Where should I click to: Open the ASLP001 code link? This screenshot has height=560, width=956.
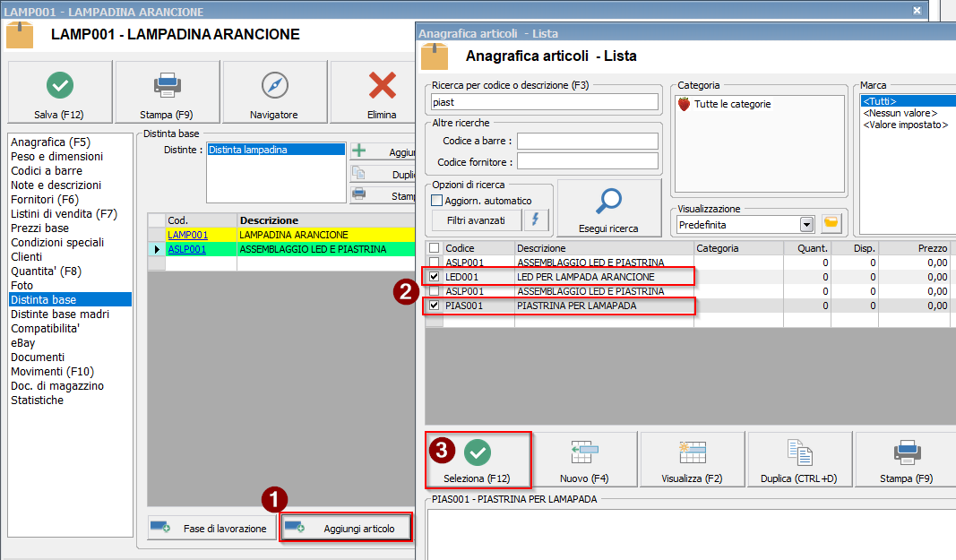tap(187, 249)
